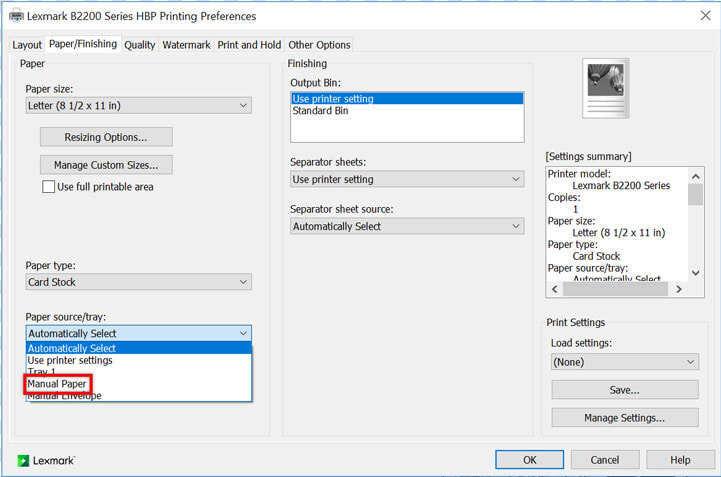Select Standard Bin in Output Bin list
Image resolution: width=721 pixels, height=477 pixels.
pyautogui.click(x=407, y=110)
